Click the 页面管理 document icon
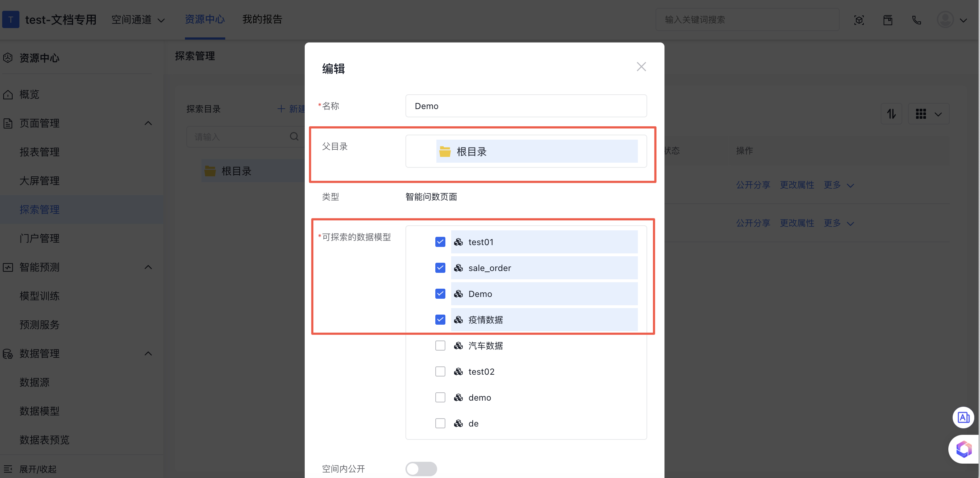This screenshot has width=980, height=478. point(8,123)
